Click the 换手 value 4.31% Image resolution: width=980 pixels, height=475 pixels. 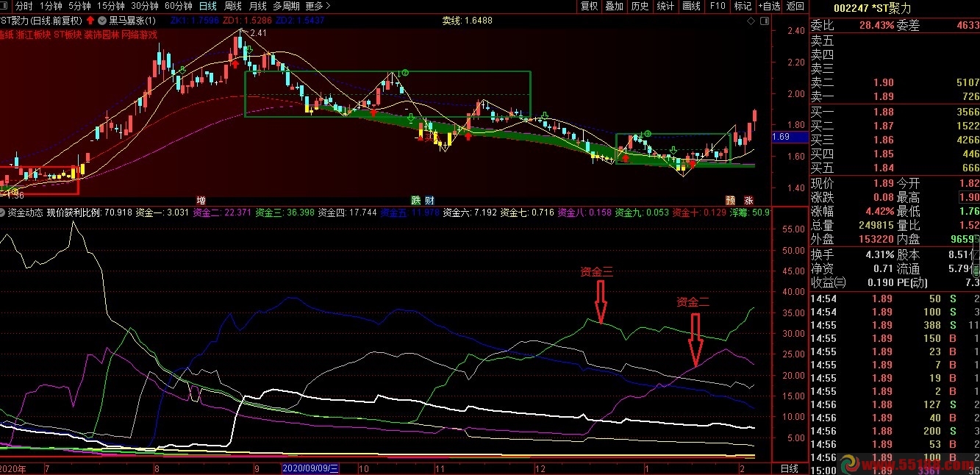point(879,254)
